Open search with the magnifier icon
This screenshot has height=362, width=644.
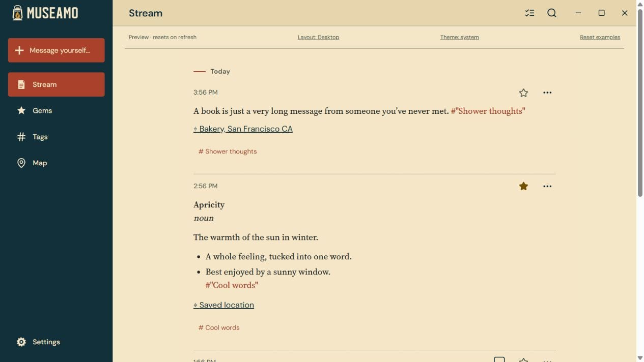552,13
